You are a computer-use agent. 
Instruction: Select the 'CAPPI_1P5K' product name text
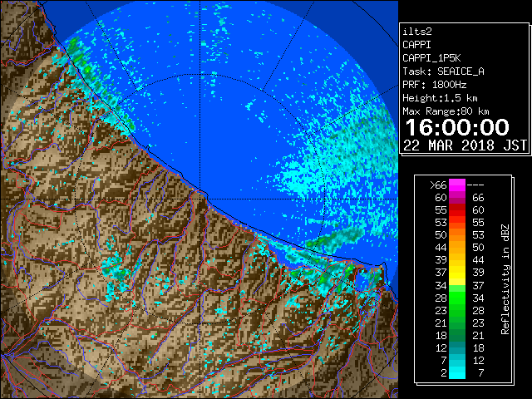[431, 58]
